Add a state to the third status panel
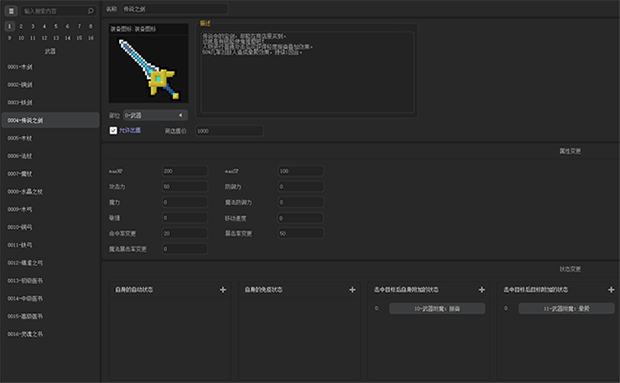This screenshot has height=383, width=620. (x=482, y=290)
